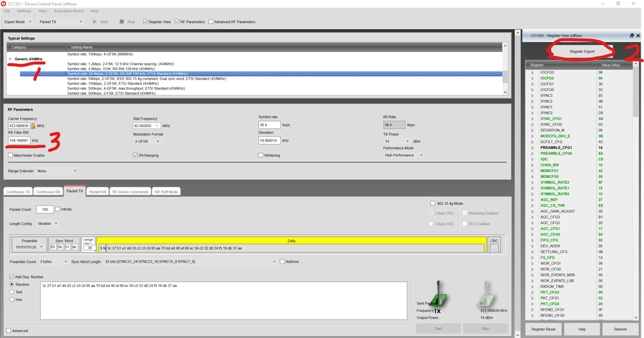The height and width of the screenshot is (338, 644).
Task: Check the Address checkbox
Action: click(282, 261)
